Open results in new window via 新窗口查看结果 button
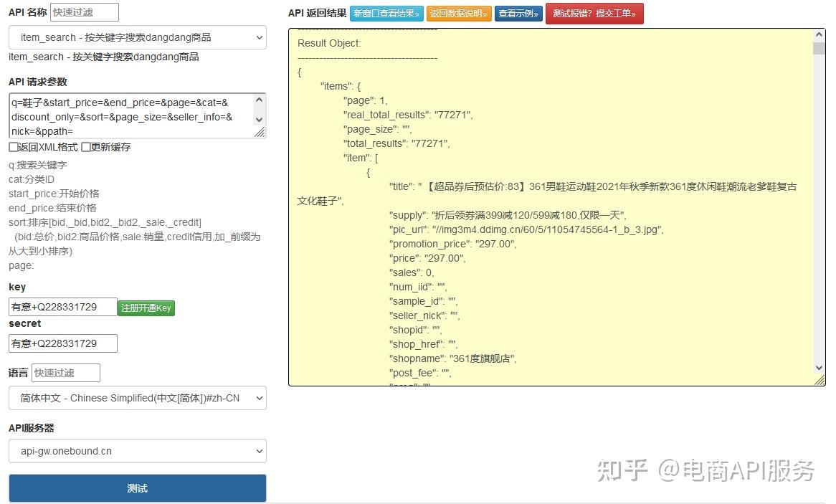The width and height of the screenshot is (836, 504). [x=387, y=12]
